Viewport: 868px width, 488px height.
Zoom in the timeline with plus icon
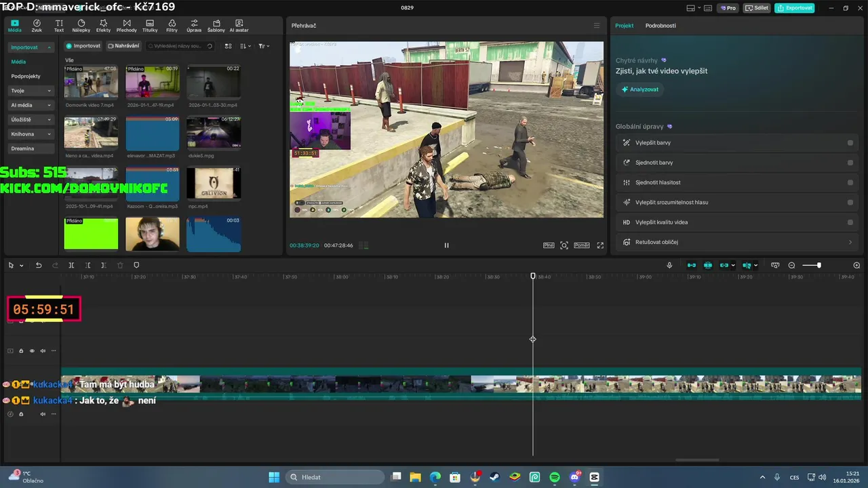[856, 265]
